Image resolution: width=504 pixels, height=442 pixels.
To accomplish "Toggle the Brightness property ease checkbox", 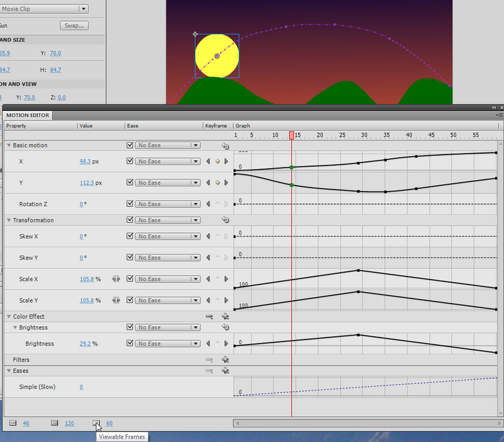I will click(x=130, y=344).
